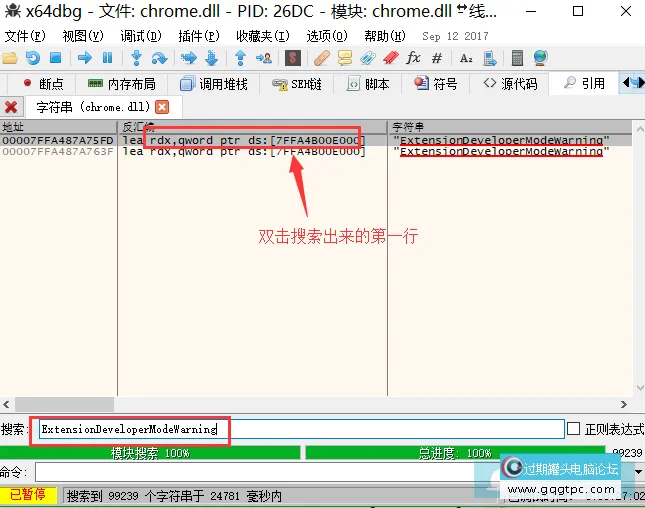Open the 选项(O) menu
The height and width of the screenshot is (508, 645).
[x=327, y=36]
